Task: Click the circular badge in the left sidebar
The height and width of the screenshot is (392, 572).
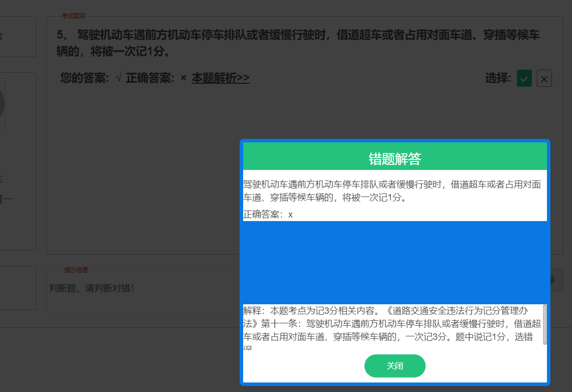Action: [3, 103]
